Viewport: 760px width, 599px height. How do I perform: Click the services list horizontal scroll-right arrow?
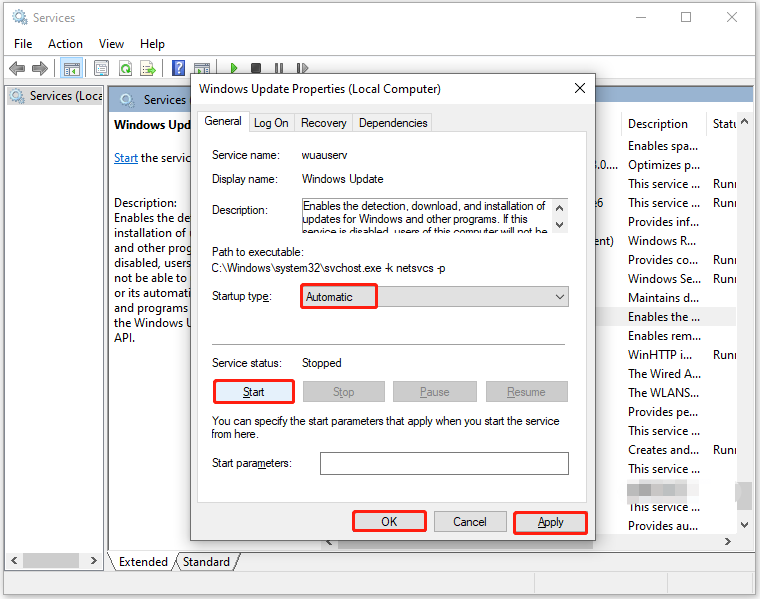[x=728, y=542]
